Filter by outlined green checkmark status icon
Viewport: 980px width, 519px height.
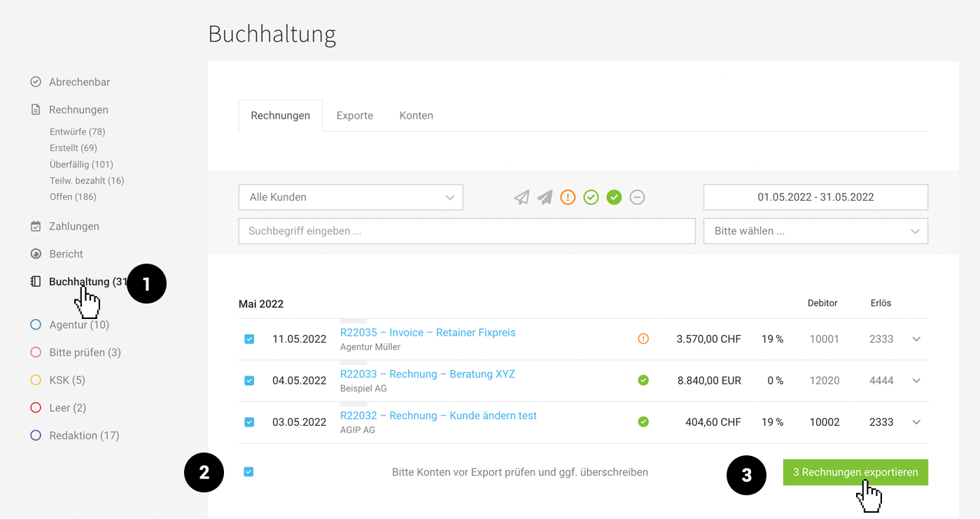coord(591,197)
